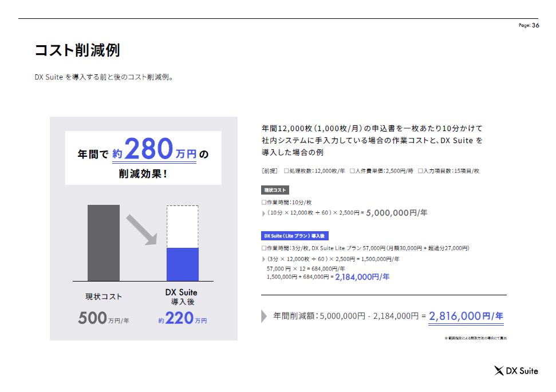556x392 pixels.
Task: Click the gray diagonal down arrow
Action: tap(142, 229)
